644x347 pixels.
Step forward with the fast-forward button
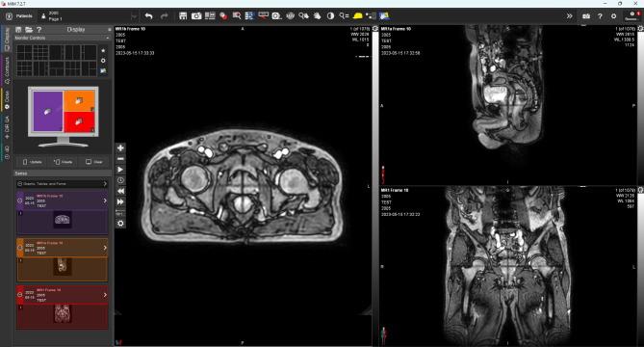(x=120, y=201)
